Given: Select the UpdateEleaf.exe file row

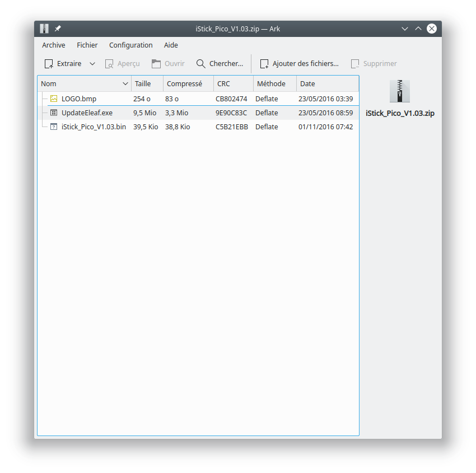Looking at the screenshot, I should 198,113.
